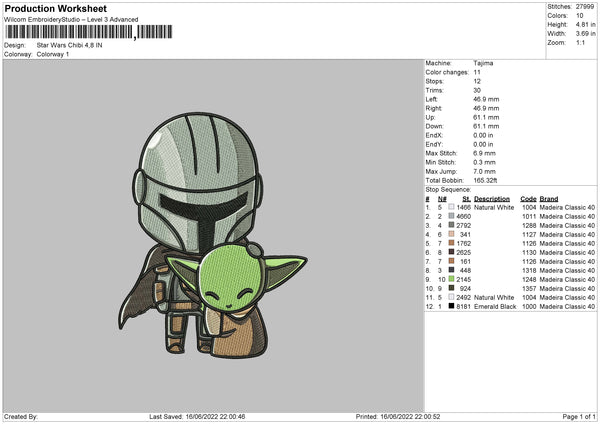Click the Height value 4.81 in
This screenshot has height=424, width=600.
point(585,24)
